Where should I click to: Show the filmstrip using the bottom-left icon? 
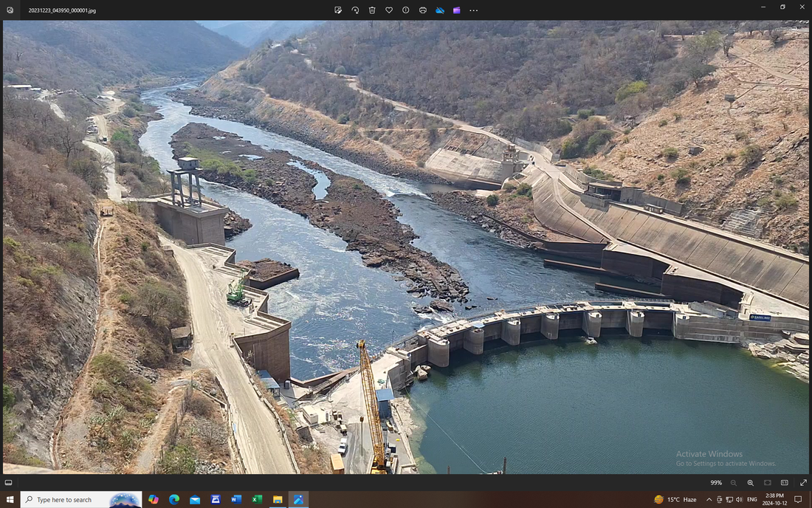coord(8,483)
